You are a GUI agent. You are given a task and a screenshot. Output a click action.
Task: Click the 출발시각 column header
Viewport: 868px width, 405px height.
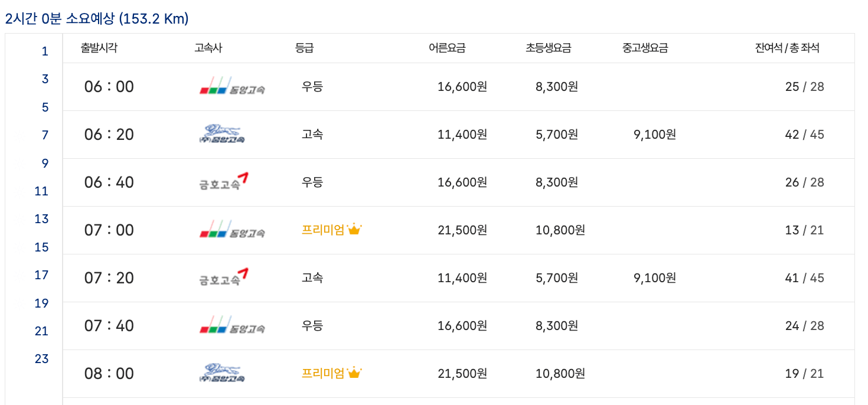pyautogui.click(x=99, y=48)
